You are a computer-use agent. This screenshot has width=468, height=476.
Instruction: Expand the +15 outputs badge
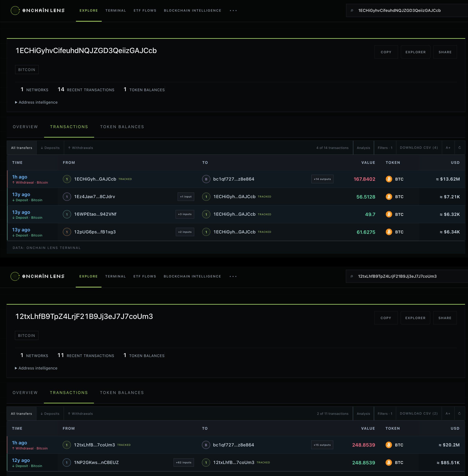click(322, 445)
